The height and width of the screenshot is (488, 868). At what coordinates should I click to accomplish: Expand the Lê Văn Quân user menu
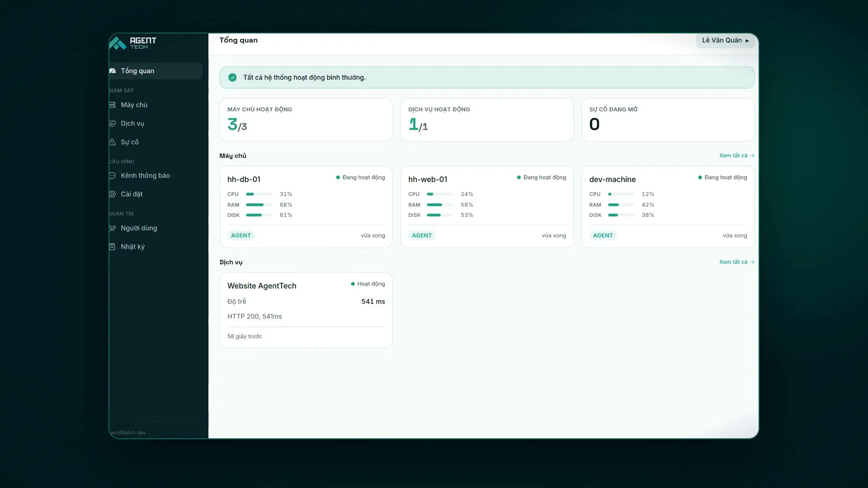(726, 40)
